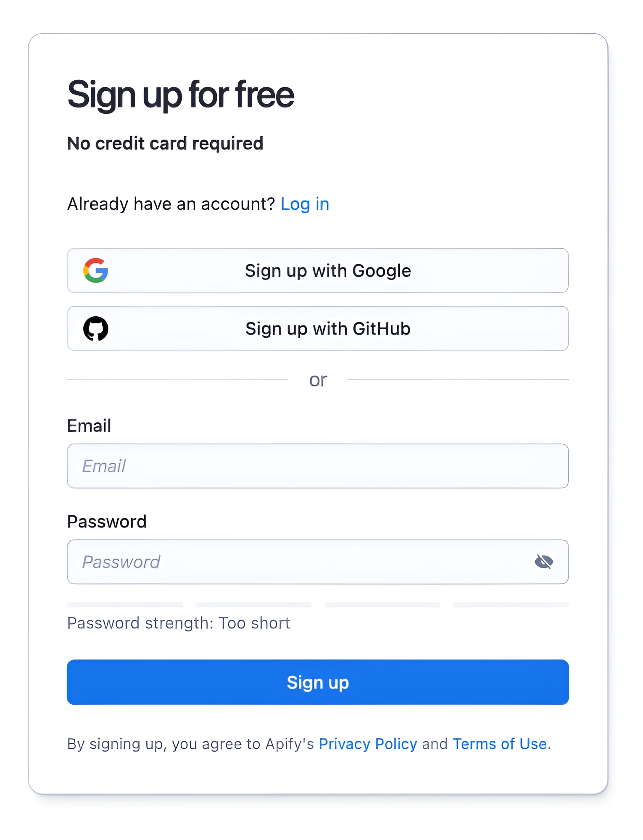Click 'Password strength: Too short' message
This screenshot has width=643, height=840.
179,623
